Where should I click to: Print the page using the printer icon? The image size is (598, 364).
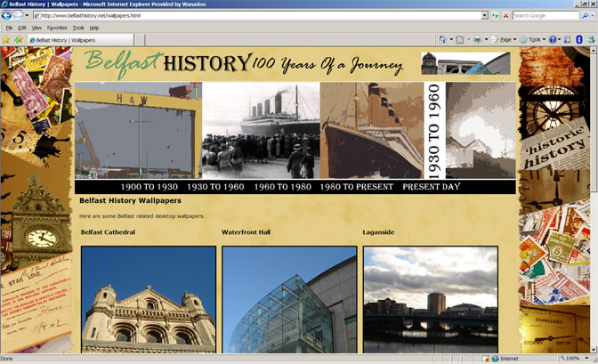[x=478, y=40]
